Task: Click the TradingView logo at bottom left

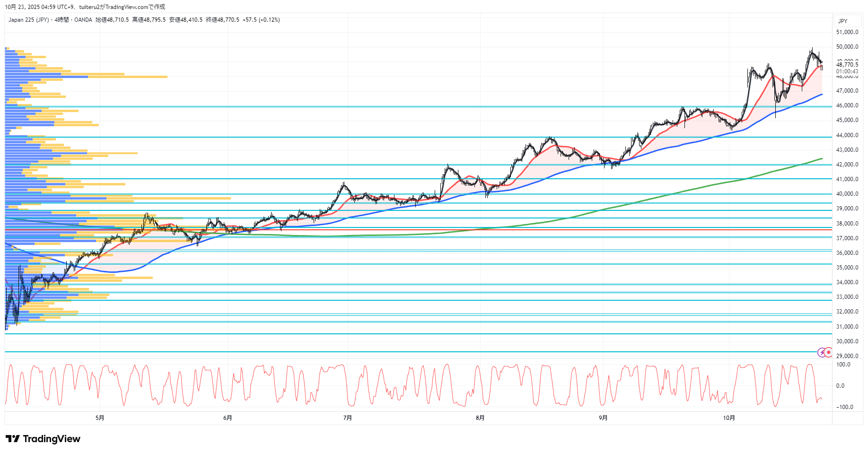Action: [43, 439]
